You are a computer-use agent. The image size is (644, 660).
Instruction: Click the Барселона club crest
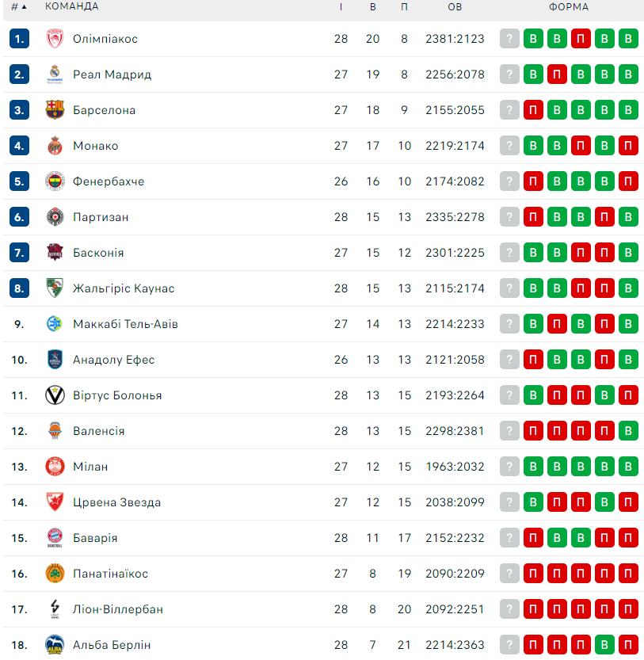point(55,110)
